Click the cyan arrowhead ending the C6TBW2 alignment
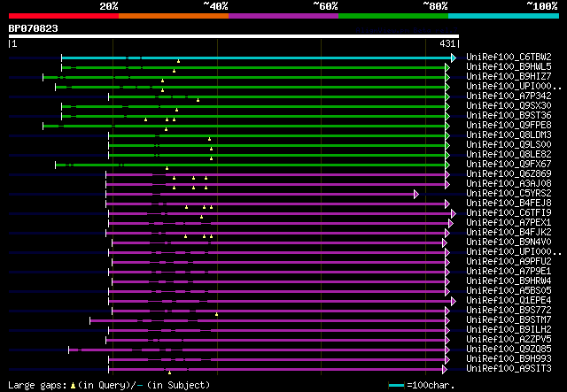The width and height of the screenshot is (567, 392). (454, 58)
